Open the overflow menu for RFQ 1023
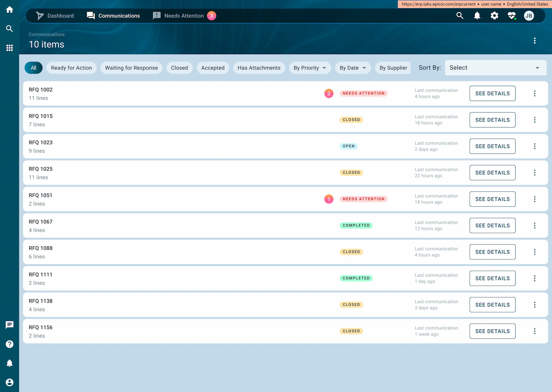 (535, 146)
